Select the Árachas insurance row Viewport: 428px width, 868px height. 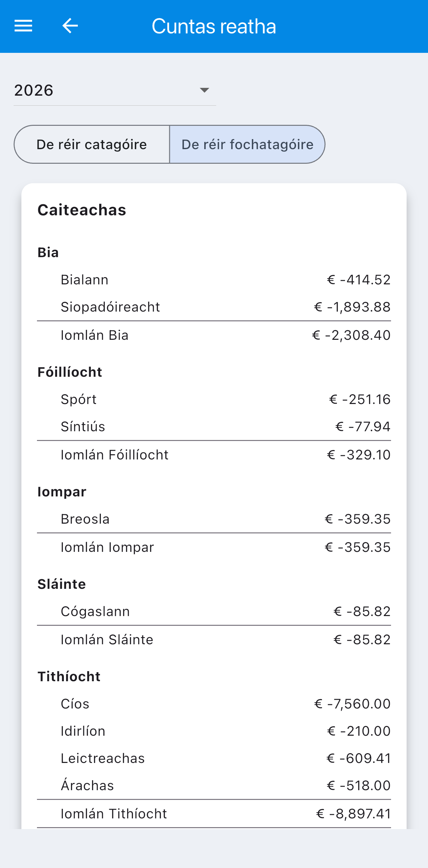coord(214,785)
